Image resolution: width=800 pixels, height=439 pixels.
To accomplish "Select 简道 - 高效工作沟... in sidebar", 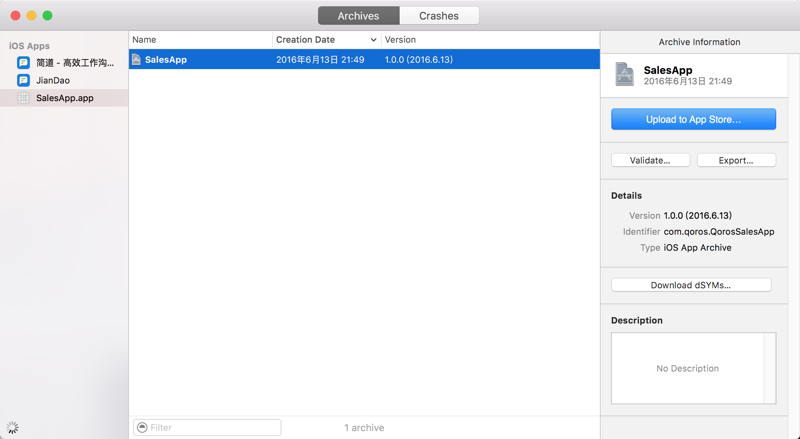I will coord(75,63).
